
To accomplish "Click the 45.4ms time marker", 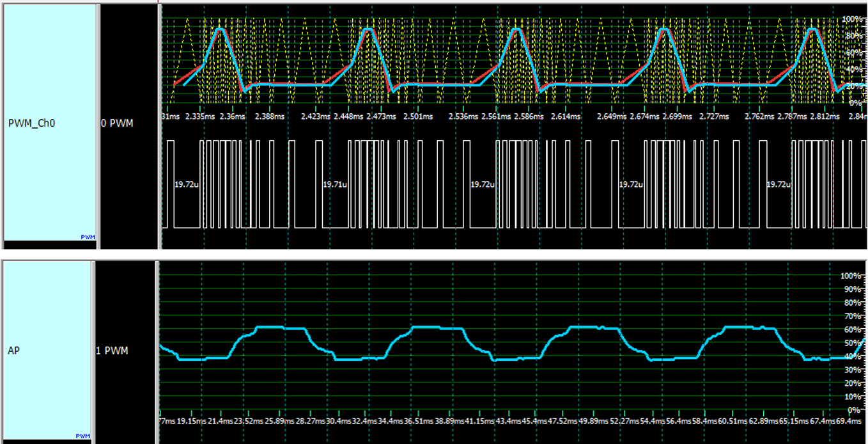I will tap(534, 422).
